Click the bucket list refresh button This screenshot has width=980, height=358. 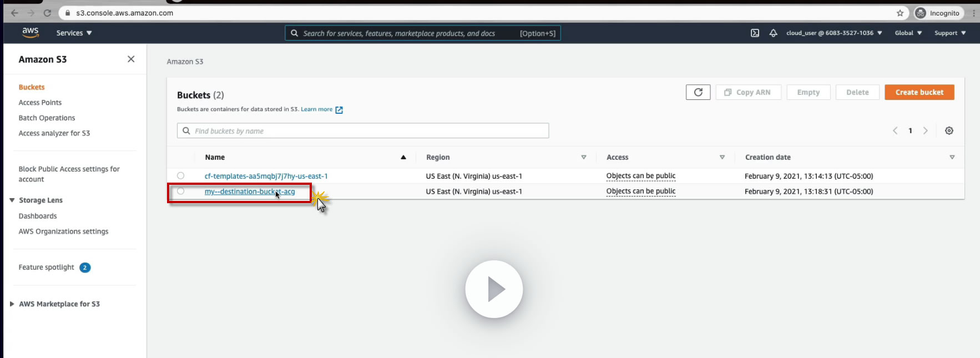pos(698,92)
